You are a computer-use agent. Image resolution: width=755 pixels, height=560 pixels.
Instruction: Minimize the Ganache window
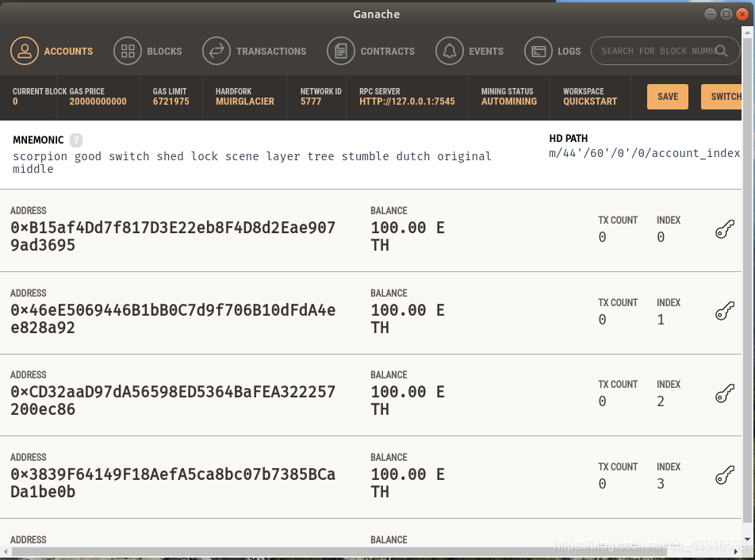pyautogui.click(x=711, y=14)
